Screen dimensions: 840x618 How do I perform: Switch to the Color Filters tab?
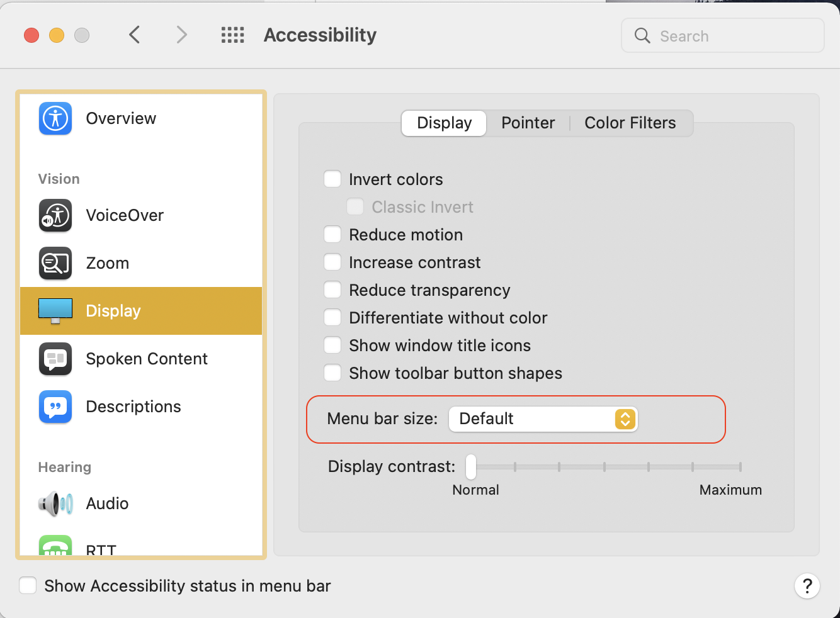[x=630, y=123]
